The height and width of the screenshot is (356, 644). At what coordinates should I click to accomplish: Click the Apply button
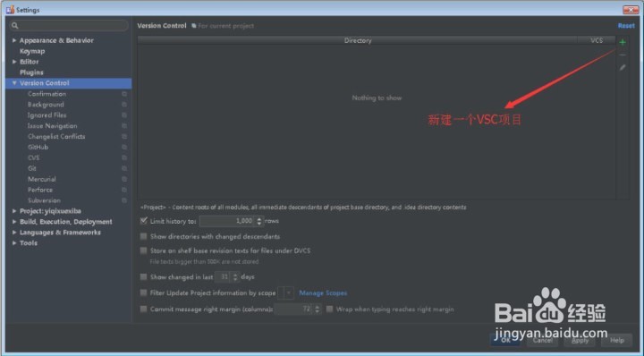point(580,340)
